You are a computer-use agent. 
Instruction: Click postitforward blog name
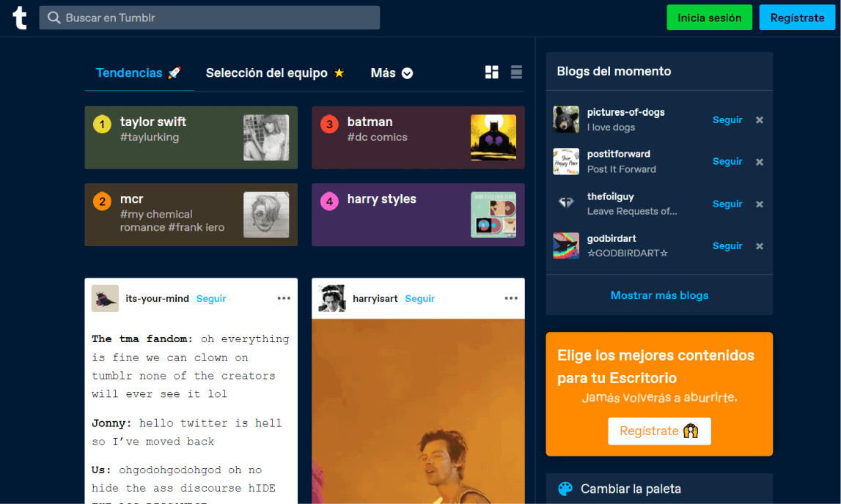tap(618, 154)
